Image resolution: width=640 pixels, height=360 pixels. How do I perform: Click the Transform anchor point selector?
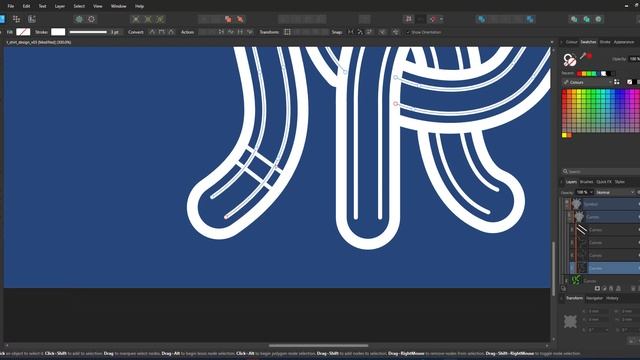pyautogui.click(x=570, y=321)
